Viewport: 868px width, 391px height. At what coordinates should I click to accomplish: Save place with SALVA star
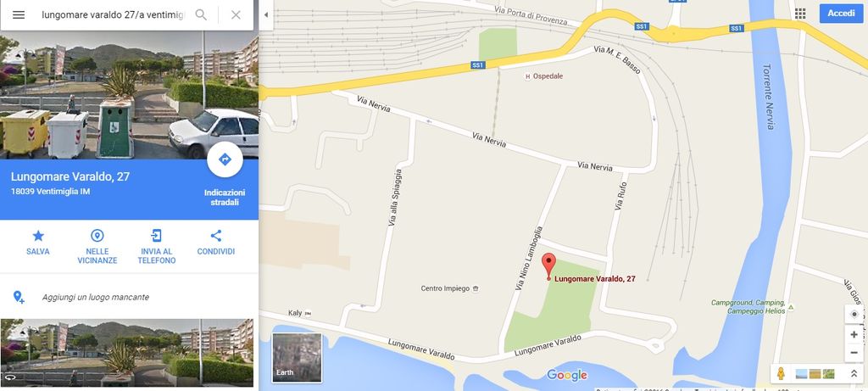coord(38,243)
